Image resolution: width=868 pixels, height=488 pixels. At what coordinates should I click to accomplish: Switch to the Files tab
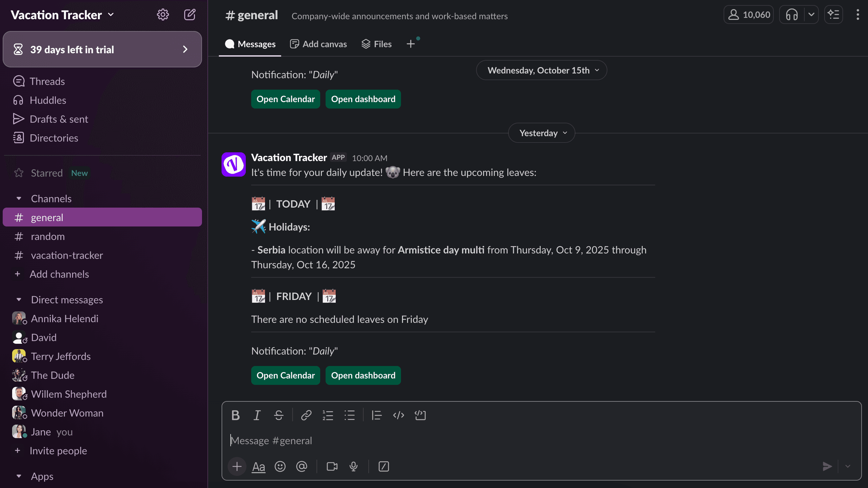pos(377,44)
